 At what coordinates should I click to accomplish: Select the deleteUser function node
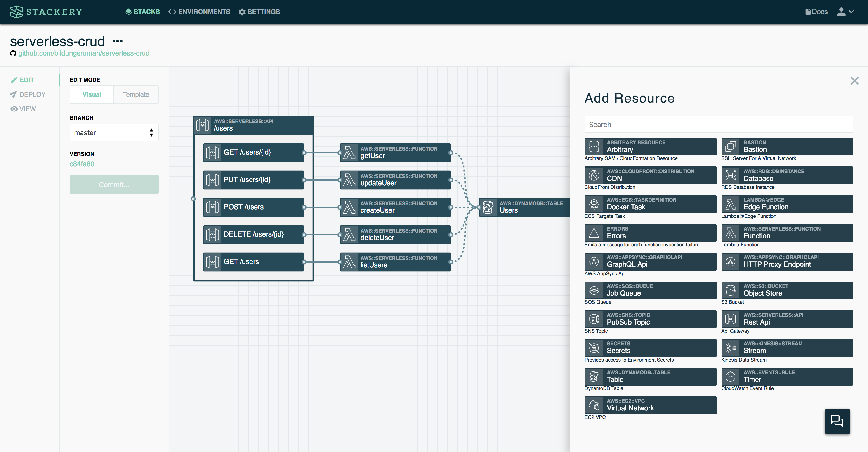point(395,234)
